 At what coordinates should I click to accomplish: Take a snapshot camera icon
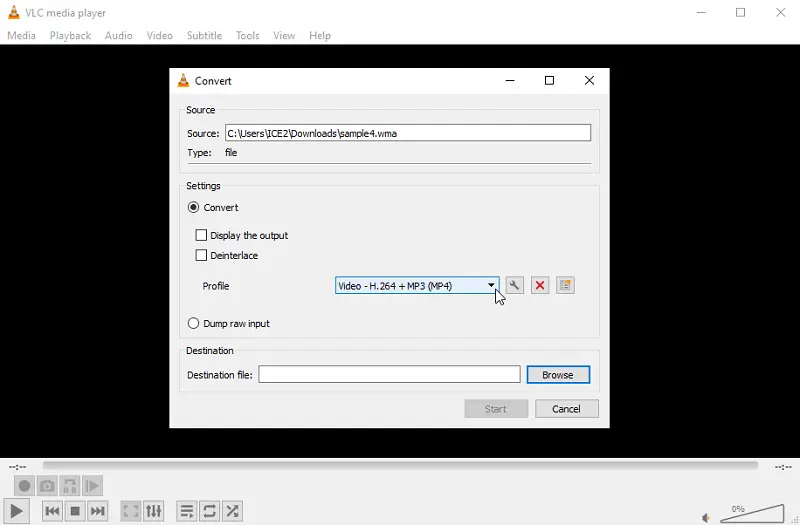[x=47, y=486]
